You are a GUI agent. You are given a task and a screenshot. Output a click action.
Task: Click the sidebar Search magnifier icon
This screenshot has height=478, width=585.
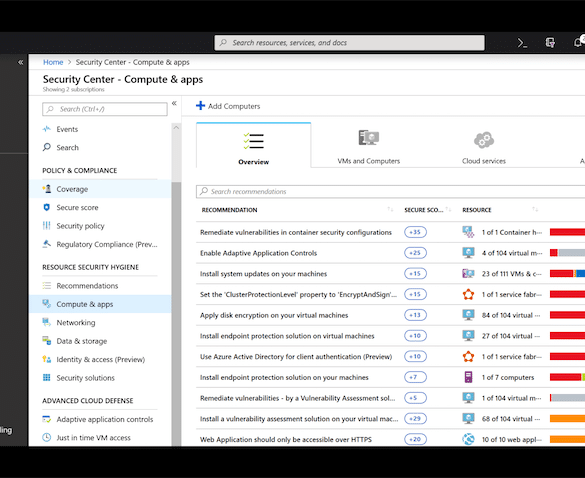[x=47, y=147]
